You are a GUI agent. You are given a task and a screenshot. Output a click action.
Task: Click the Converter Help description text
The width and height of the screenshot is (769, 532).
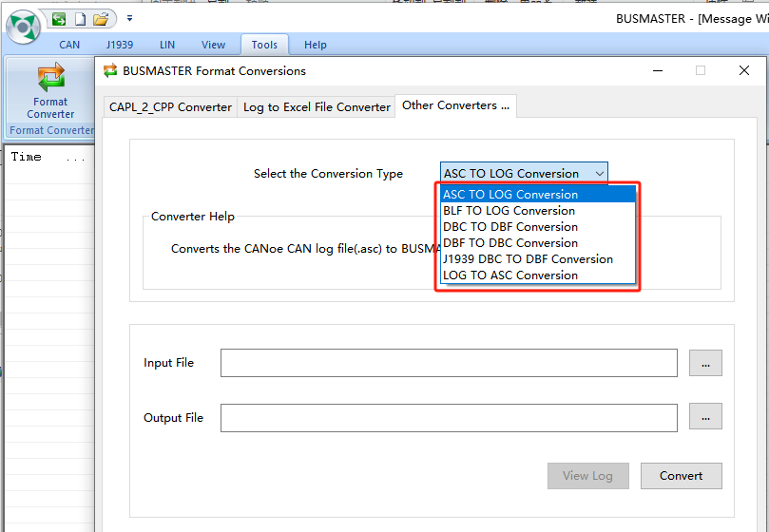303,249
